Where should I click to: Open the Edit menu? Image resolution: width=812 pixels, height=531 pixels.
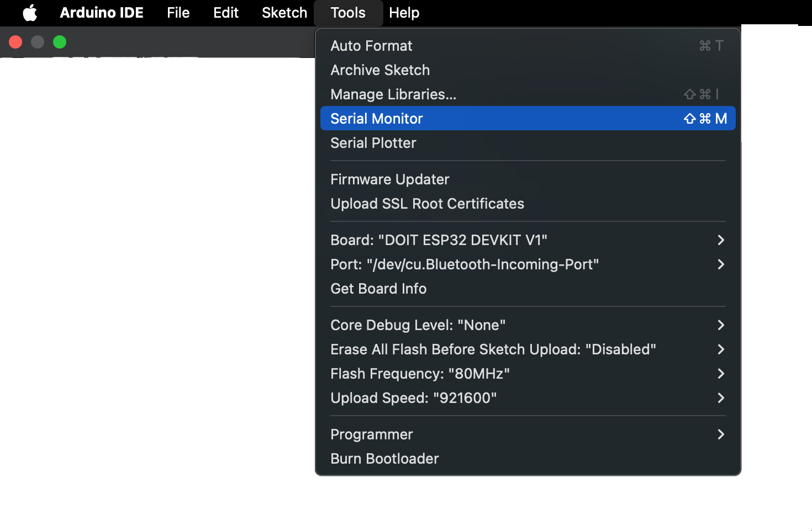(226, 12)
